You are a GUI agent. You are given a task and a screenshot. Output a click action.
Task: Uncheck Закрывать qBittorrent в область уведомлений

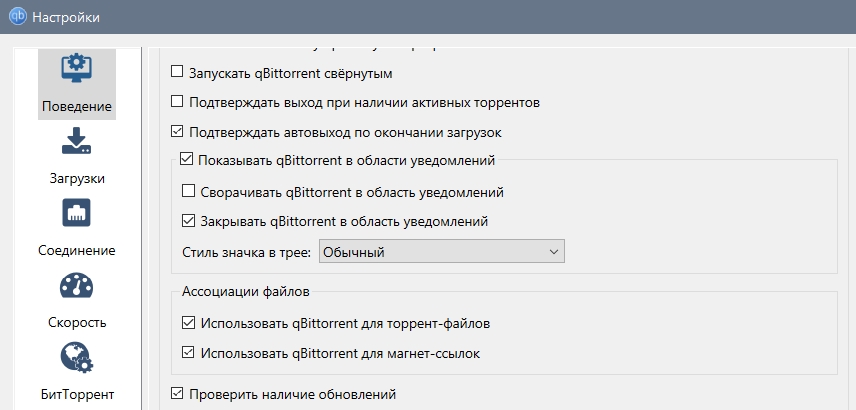point(188,221)
